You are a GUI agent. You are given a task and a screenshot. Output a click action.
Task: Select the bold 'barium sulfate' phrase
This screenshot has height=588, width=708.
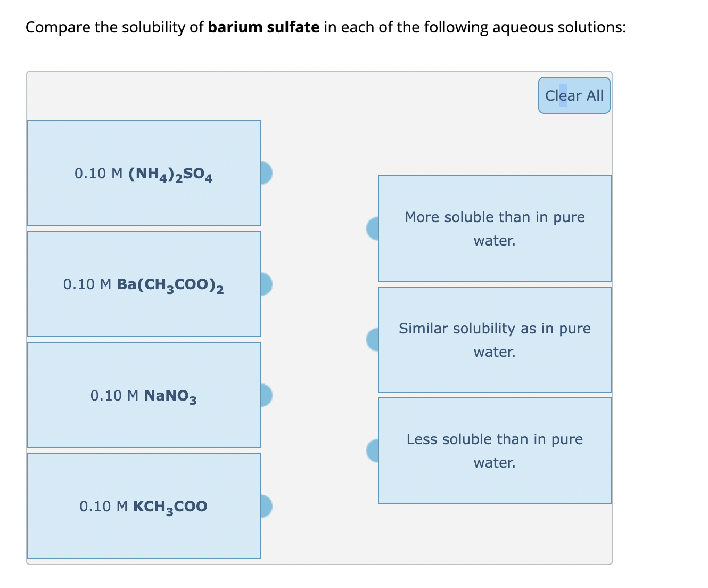click(x=262, y=27)
